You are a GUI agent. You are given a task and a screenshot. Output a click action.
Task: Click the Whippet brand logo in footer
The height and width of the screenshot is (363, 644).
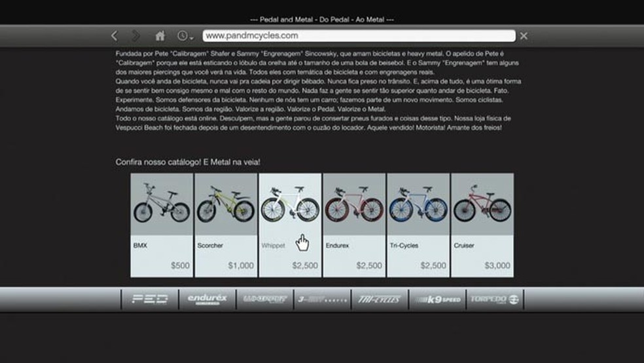pyautogui.click(x=264, y=299)
